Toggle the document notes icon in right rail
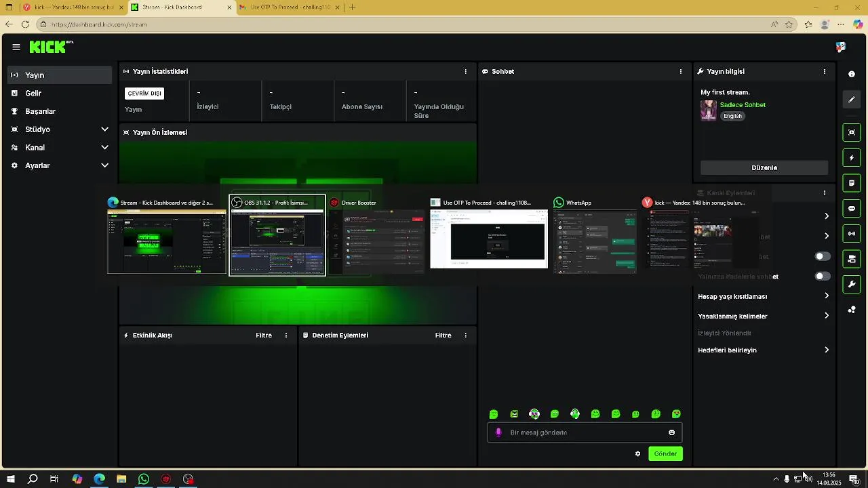 click(852, 183)
